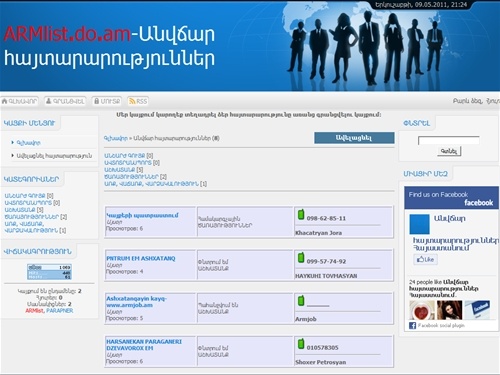Click phone number 099-57-74-92
The width and height of the screenshot is (500, 375).
pyautogui.click(x=326, y=261)
